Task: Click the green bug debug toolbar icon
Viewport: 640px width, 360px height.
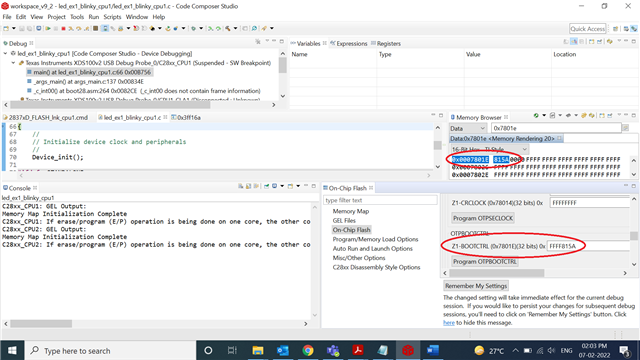Action: click(193, 29)
